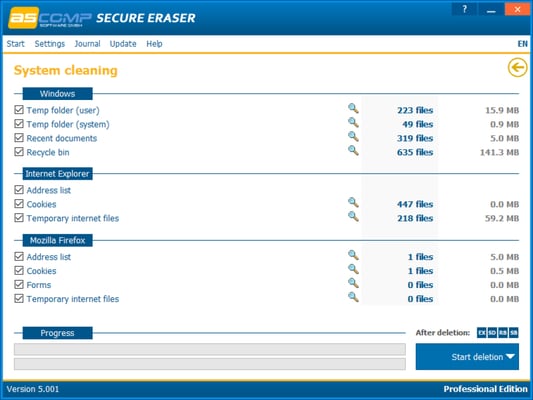Click the Windows section header

pos(57,94)
